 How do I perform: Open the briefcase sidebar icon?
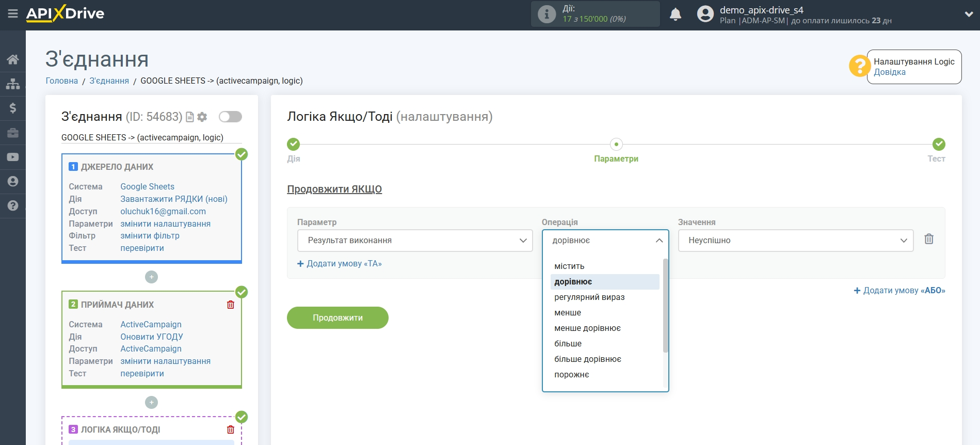(13, 133)
